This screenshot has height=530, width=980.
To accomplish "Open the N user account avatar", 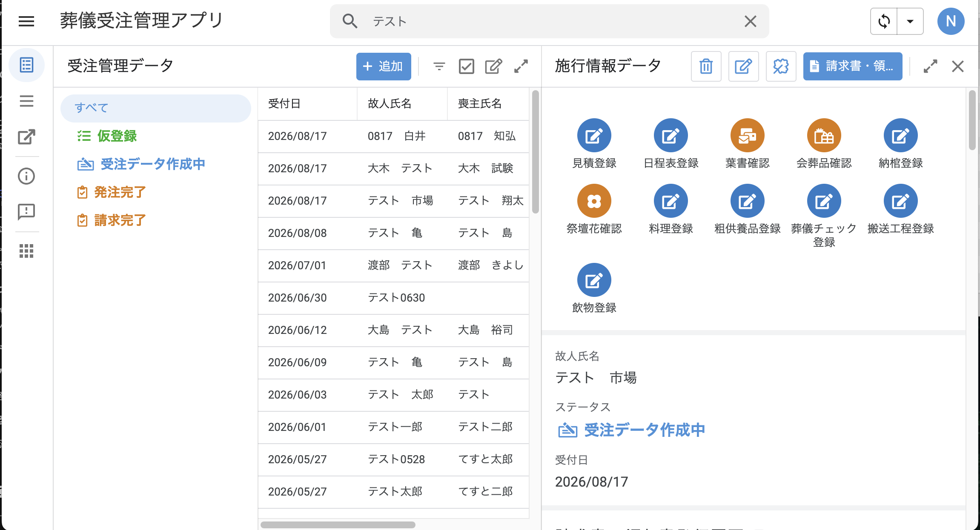I will point(951,21).
